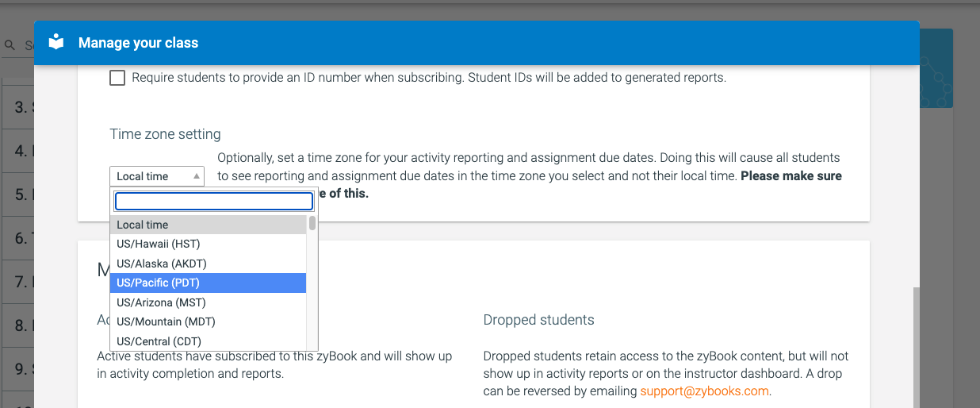Enable the student ID number requirement checkbox
This screenshot has height=408, width=980.
click(117, 78)
